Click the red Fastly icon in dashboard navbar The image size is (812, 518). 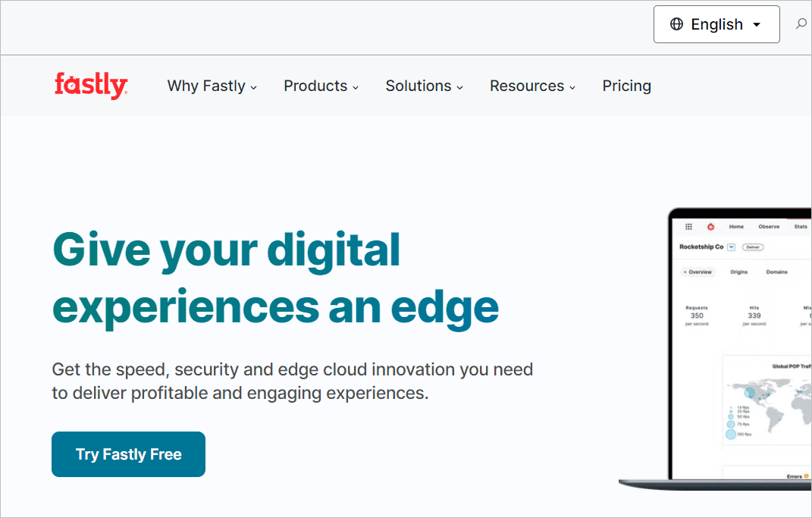click(710, 226)
